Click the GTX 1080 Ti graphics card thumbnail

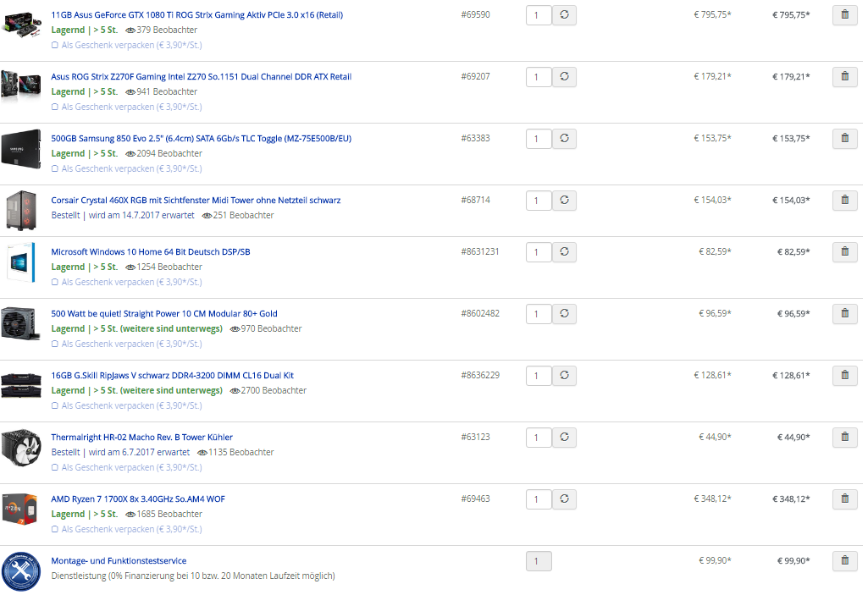(21, 25)
